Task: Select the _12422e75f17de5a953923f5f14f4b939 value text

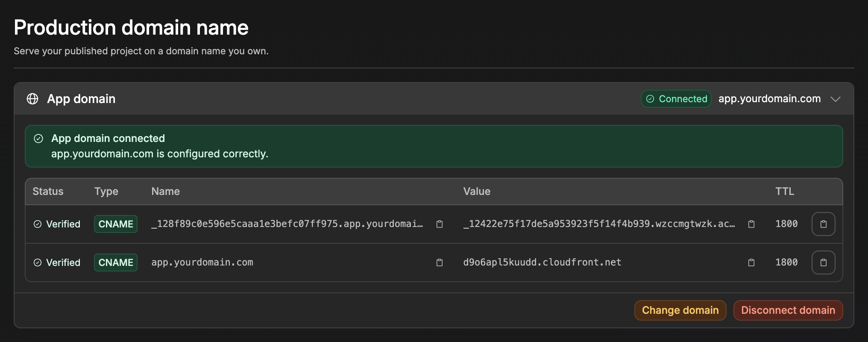Action: (x=599, y=224)
